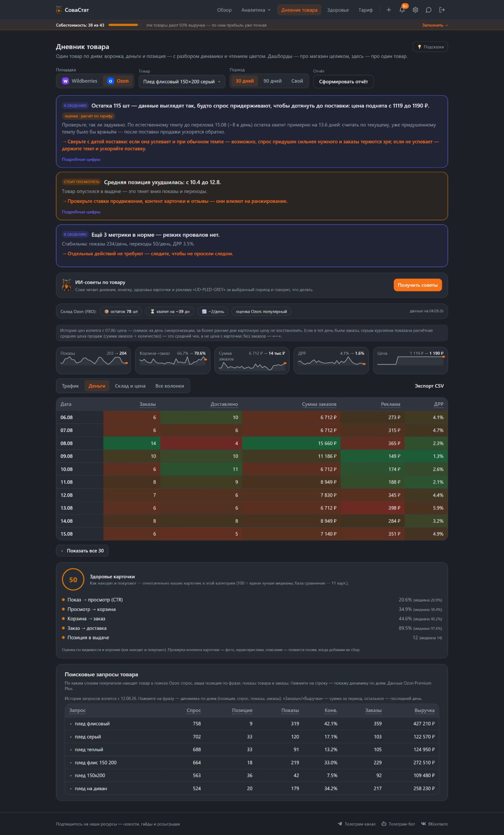
Task: Select the 90 дней period
Action: 272,81
